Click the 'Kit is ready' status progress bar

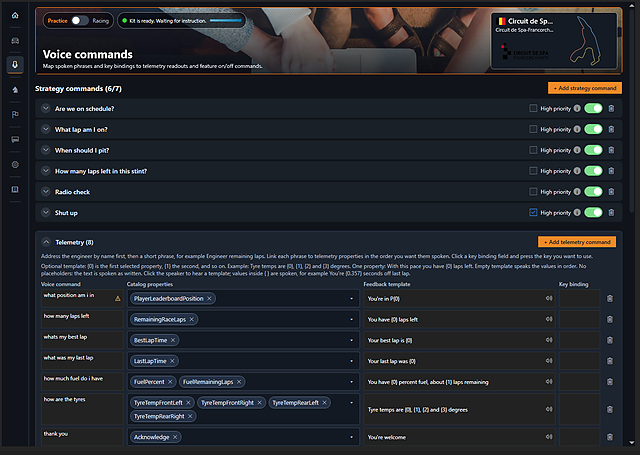coord(226,21)
